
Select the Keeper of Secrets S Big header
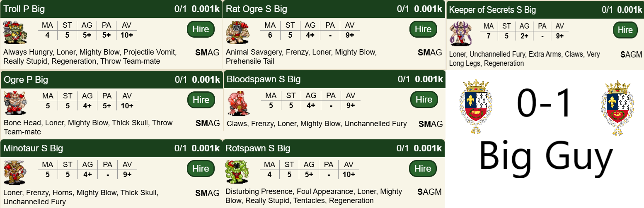tap(522, 10)
